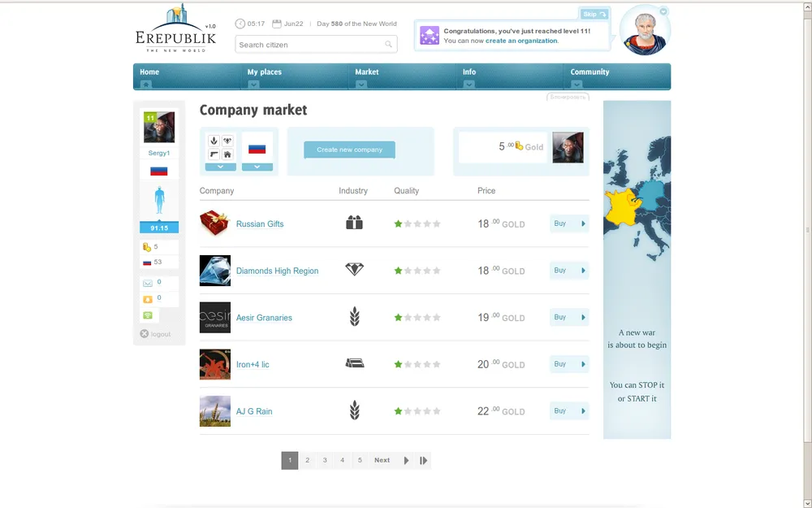Skip the advisor notification
812x508 pixels.
coord(594,14)
